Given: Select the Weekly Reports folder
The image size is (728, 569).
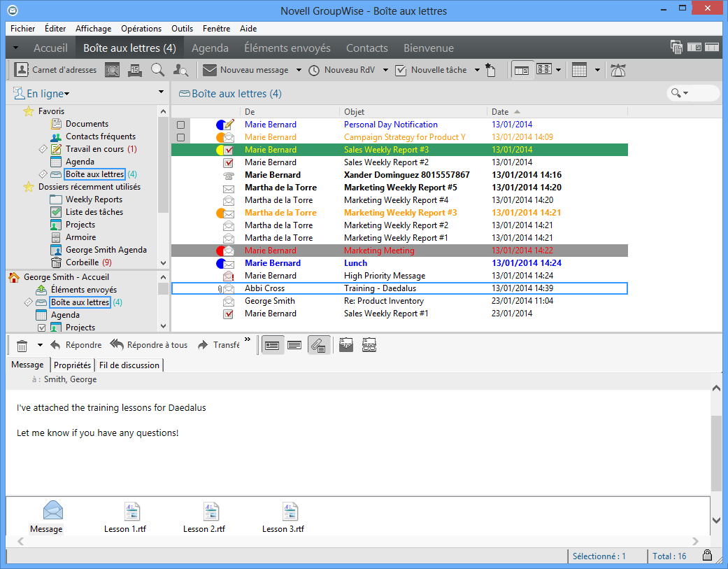Looking at the screenshot, I should [94, 199].
